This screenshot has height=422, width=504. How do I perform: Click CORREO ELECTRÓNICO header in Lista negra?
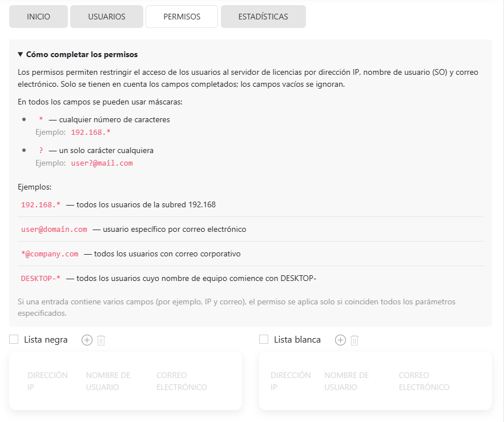click(182, 381)
